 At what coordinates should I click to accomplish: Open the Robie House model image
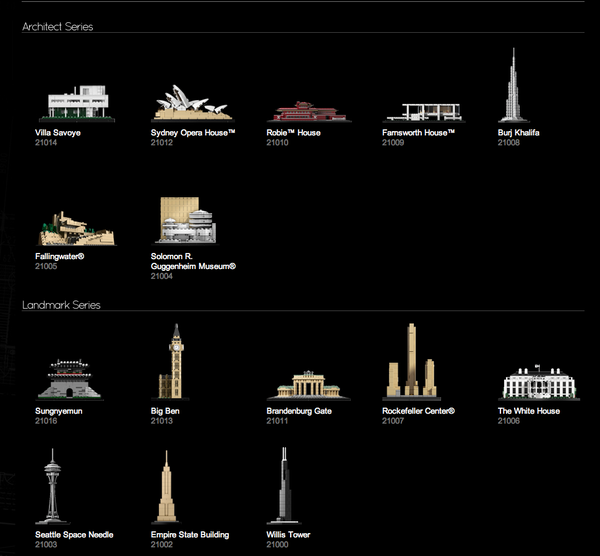pos(309,111)
